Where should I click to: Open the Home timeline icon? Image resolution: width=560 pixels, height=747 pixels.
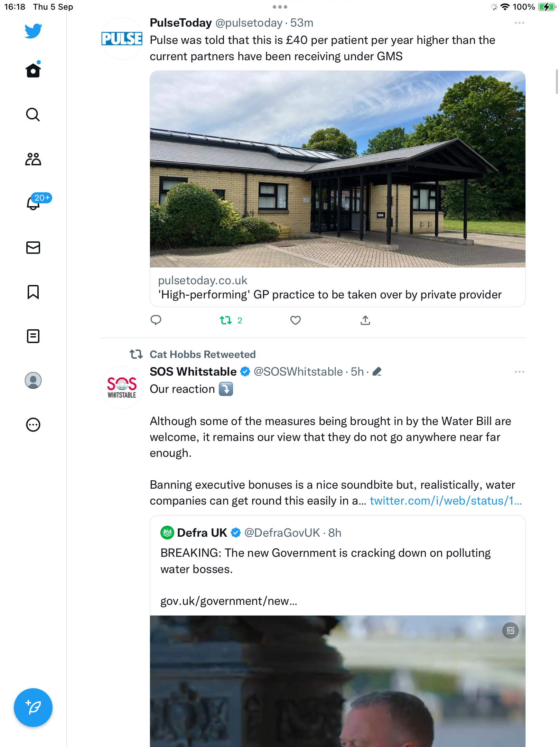33,70
